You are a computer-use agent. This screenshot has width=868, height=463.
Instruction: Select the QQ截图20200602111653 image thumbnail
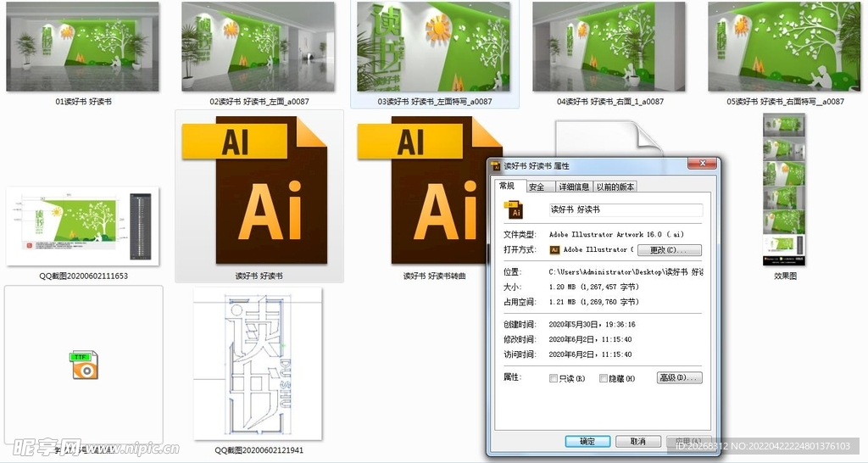pyautogui.click(x=82, y=226)
